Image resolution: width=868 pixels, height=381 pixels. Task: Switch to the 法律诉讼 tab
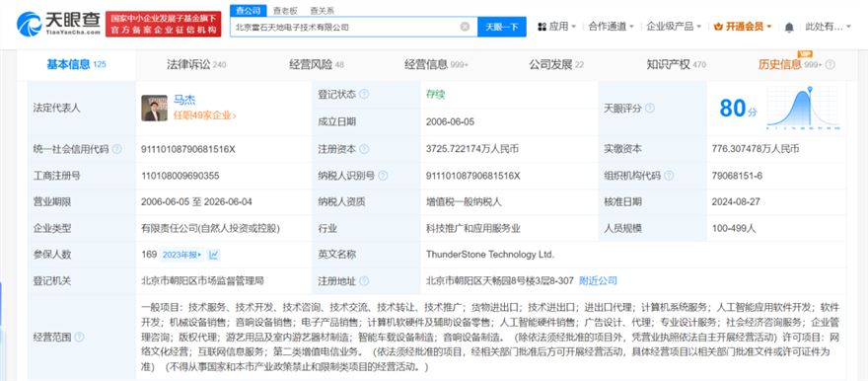point(196,65)
